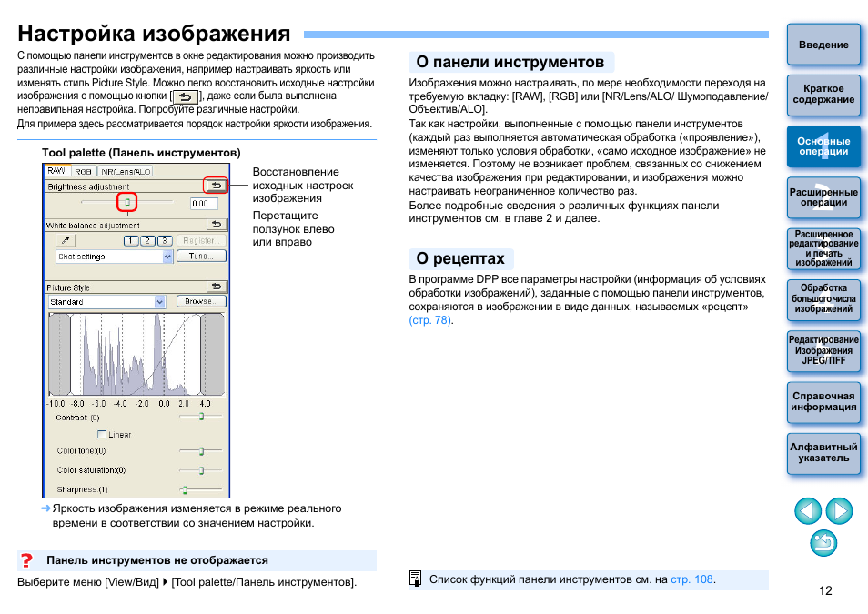Follow the стр. 108 link
The image size is (868, 614).
691,579
